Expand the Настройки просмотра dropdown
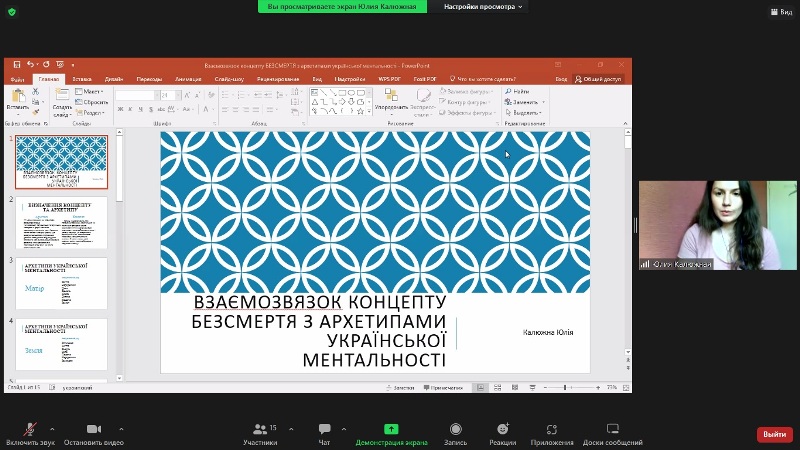 click(x=485, y=7)
